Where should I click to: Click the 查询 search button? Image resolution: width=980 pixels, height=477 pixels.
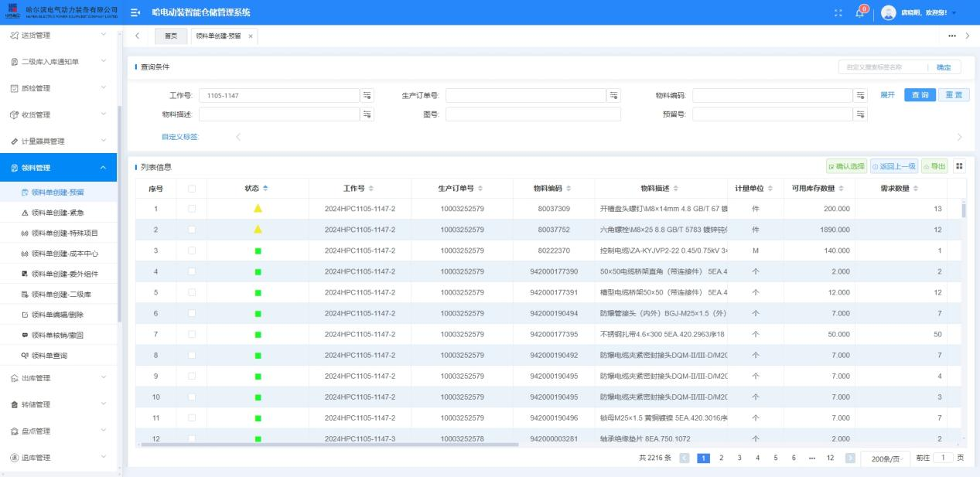pos(919,95)
